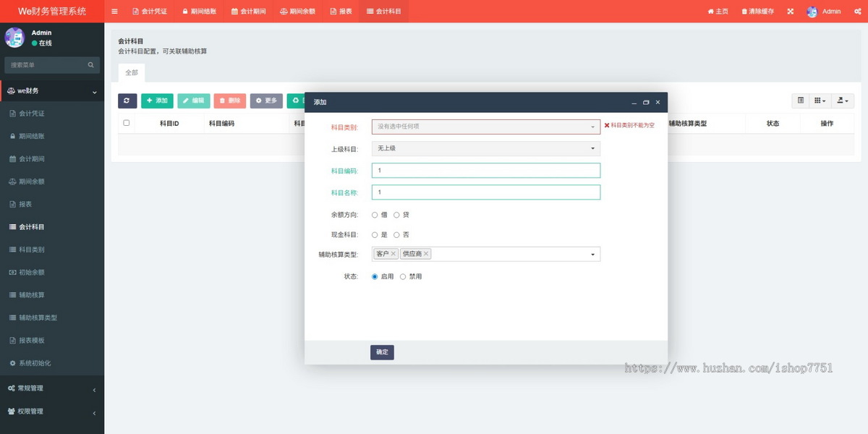Select 启用 status radio

pyautogui.click(x=375, y=276)
